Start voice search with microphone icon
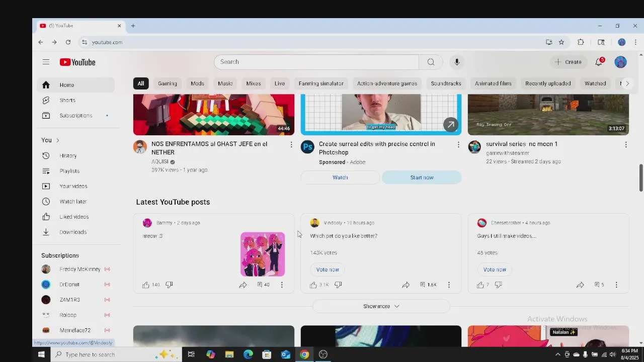This screenshot has height=362, width=644. pyautogui.click(x=457, y=62)
